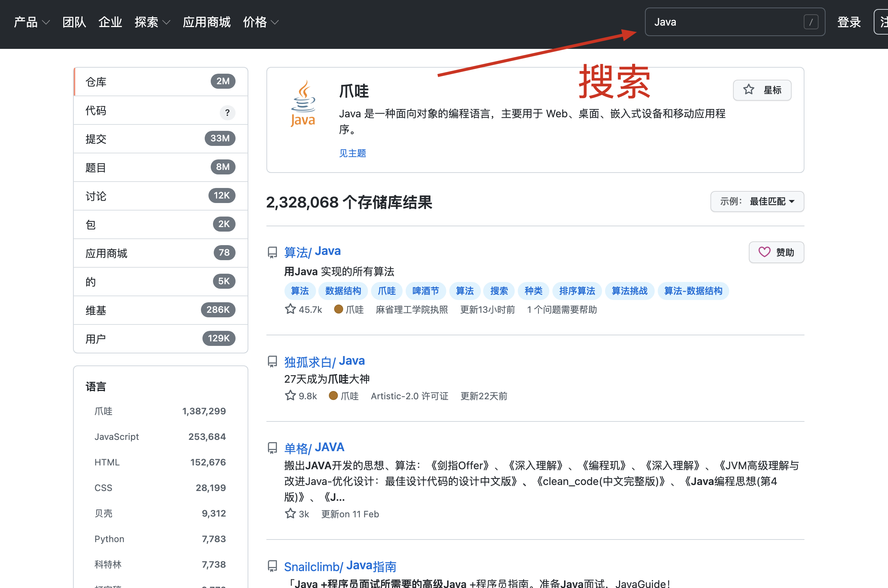Click the heart icon on 赞助 button
The height and width of the screenshot is (588, 888).
pos(764,252)
